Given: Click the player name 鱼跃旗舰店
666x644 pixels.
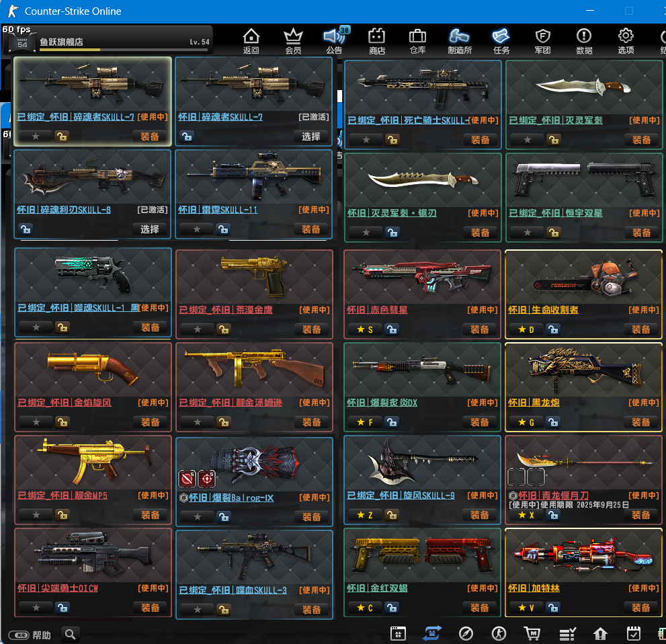Looking at the screenshot, I should [61, 42].
